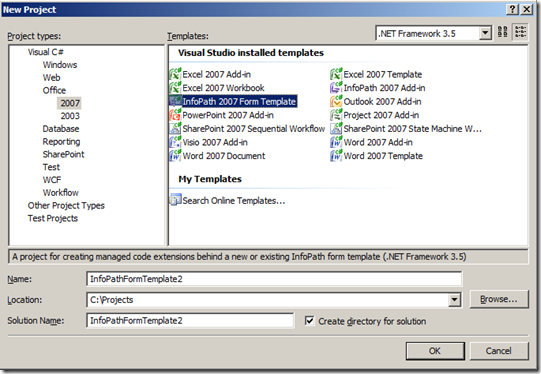Select Office project type node
The width and height of the screenshot is (541, 374).
(54, 90)
